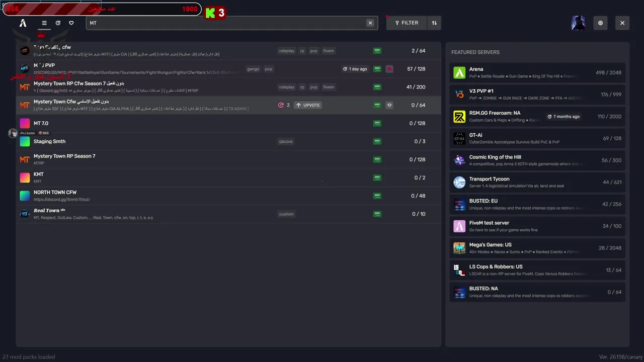This screenshot has height=362, width=644.
Task: Click the Arena green logo icon
Action: tap(459, 72)
